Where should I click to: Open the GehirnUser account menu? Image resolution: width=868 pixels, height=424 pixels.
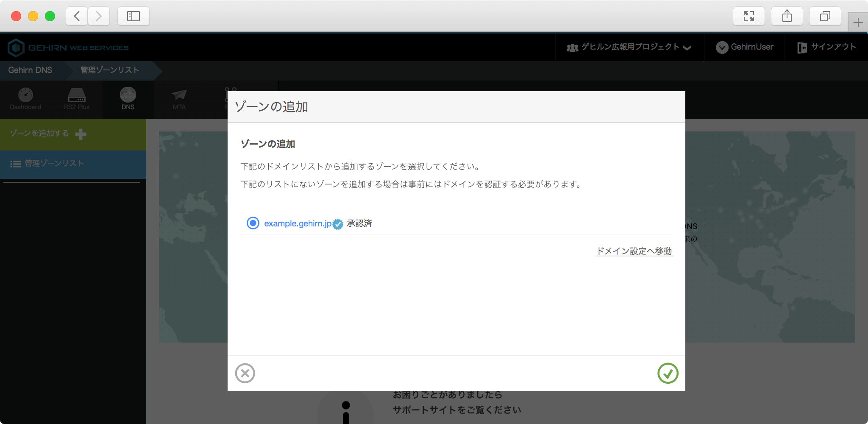pos(745,47)
